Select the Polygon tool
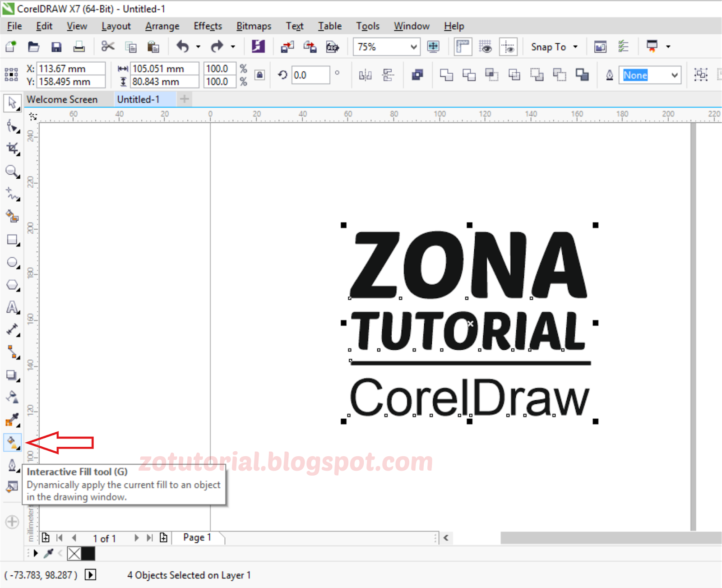The height and width of the screenshot is (588, 722). (12, 285)
